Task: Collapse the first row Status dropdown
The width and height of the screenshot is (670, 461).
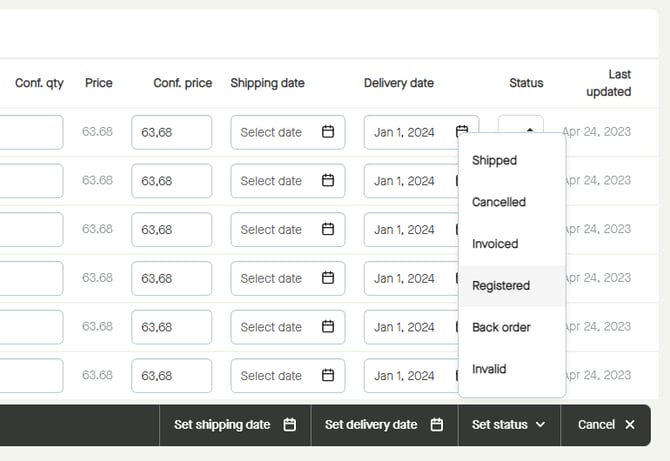Action: (x=521, y=126)
